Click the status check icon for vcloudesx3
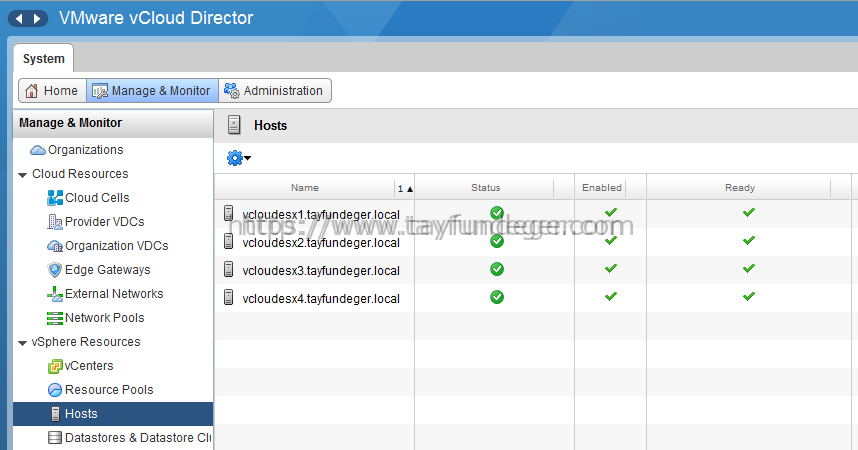858x450 pixels. pyautogui.click(x=497, y=269)
